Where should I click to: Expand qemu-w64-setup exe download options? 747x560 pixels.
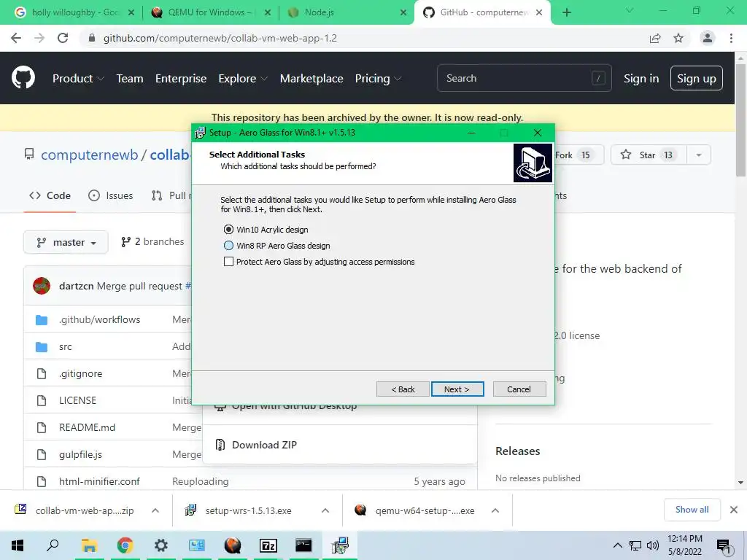coord(495,510)
